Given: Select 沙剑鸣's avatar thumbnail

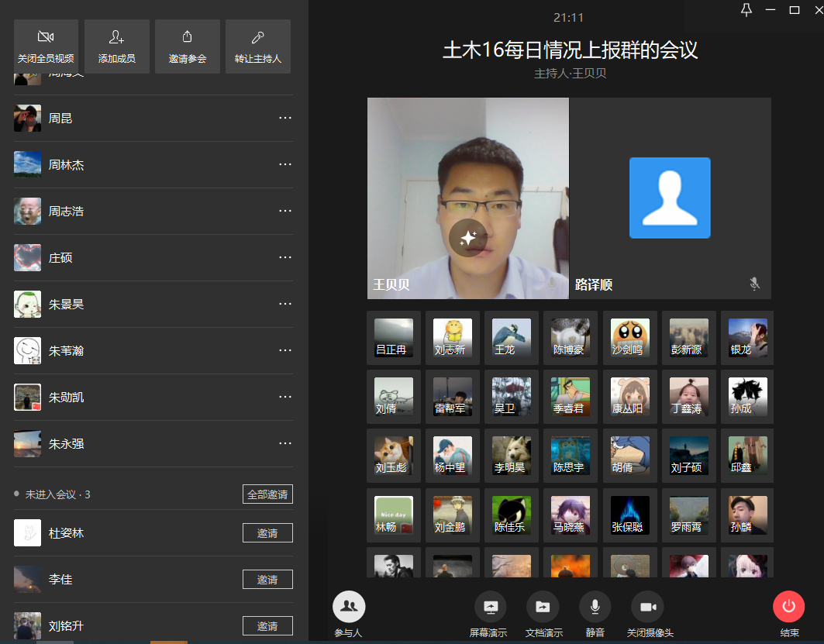Looking at the screenshot, I should [629, 337].
